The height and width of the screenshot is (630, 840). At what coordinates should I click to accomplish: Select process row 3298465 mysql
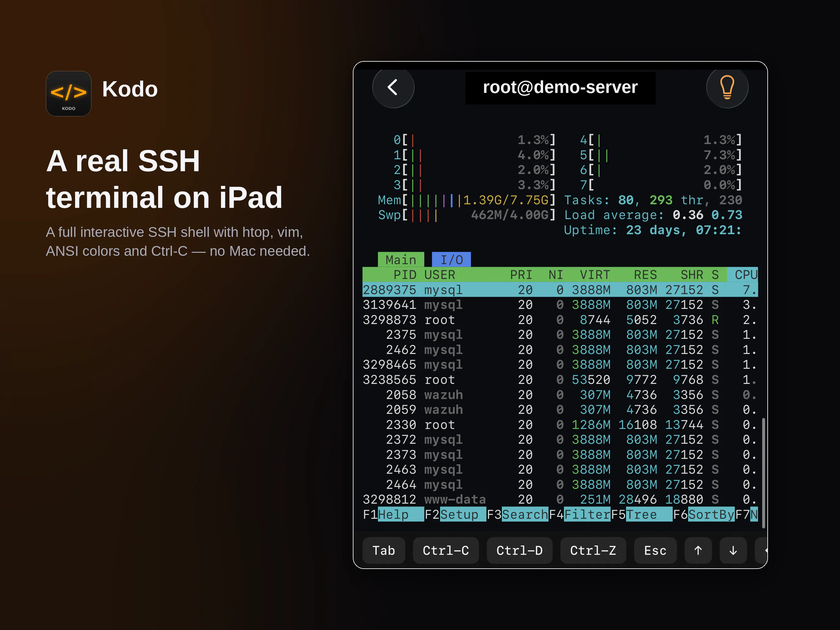560,364
